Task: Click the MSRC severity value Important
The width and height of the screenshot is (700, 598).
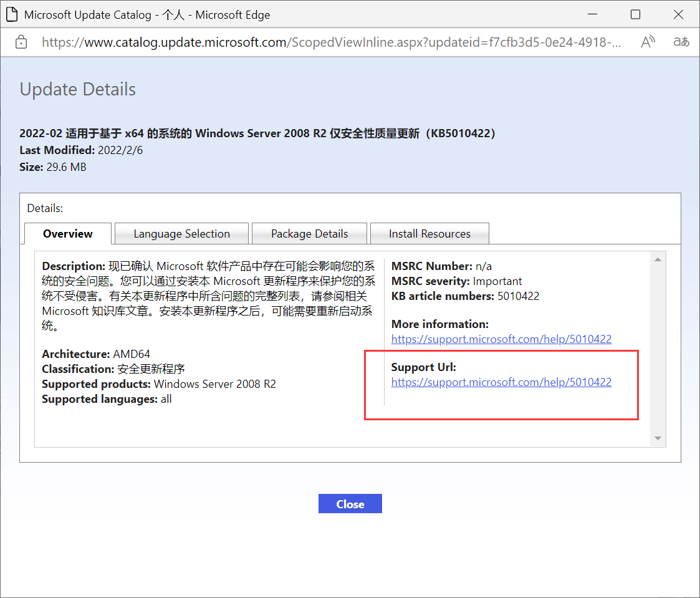Action: pyautogui.click(x=497, y=281)
